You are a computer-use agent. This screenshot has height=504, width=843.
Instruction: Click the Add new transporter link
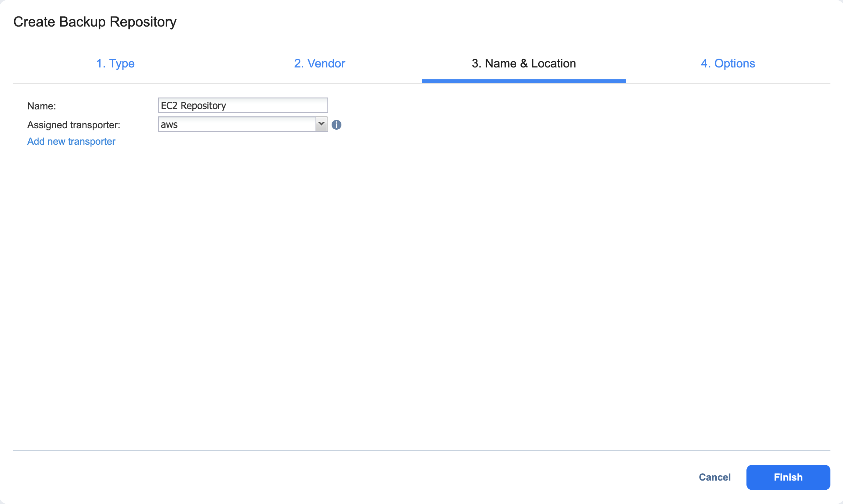[x=71, y=141]
